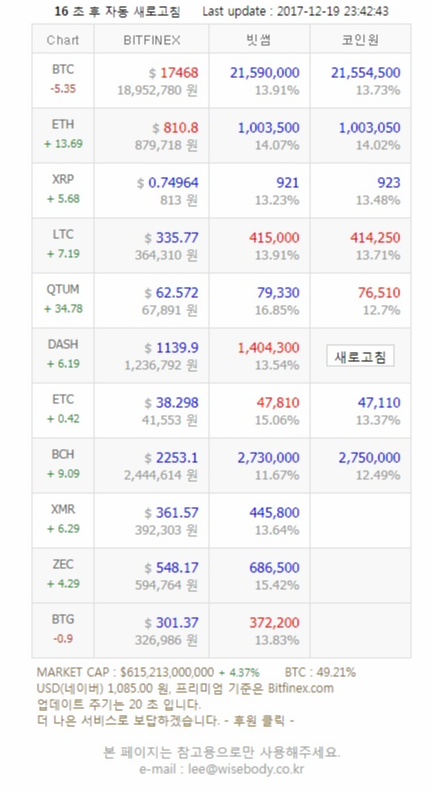This screenshot has width=432, height=792.
Task: Click the BTC : 49.21% dominance text
Action: tap(320, 672)
